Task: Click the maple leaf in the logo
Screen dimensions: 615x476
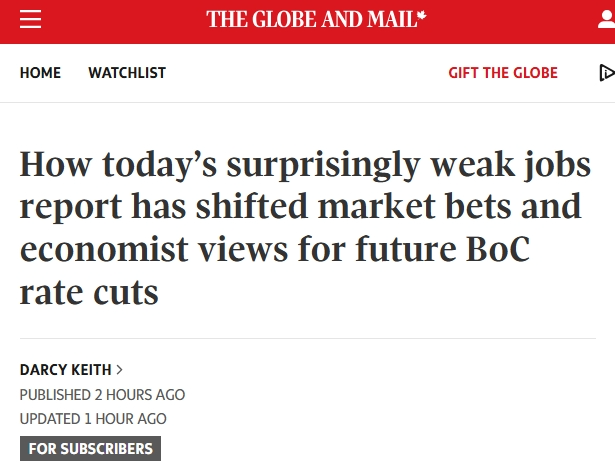Action: click(x=422, y=16)
